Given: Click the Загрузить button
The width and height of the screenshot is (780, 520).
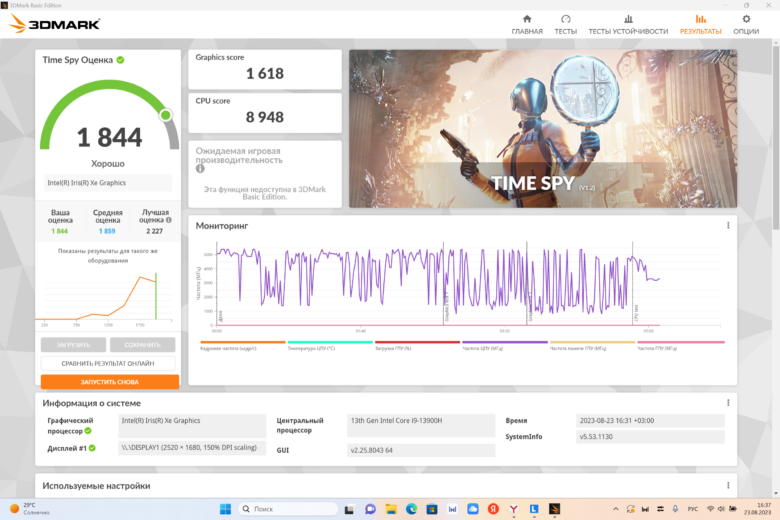Looking at the screenshot, I should pyautogui.click(x=73, y=344).
